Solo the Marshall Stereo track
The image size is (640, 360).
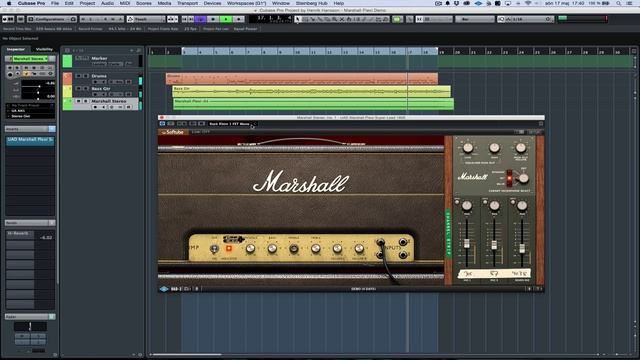pos(86,101)
